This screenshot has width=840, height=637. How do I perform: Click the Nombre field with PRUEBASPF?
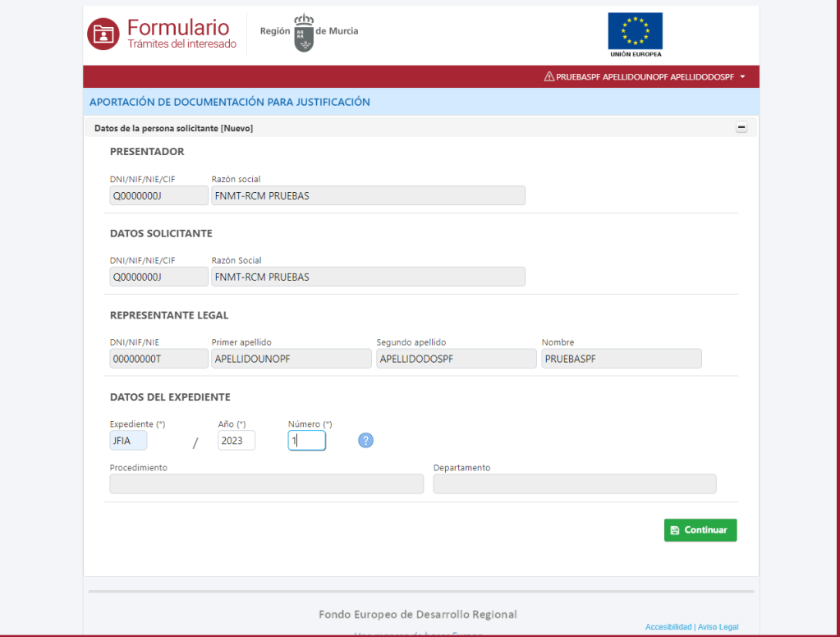pos(621,359)
